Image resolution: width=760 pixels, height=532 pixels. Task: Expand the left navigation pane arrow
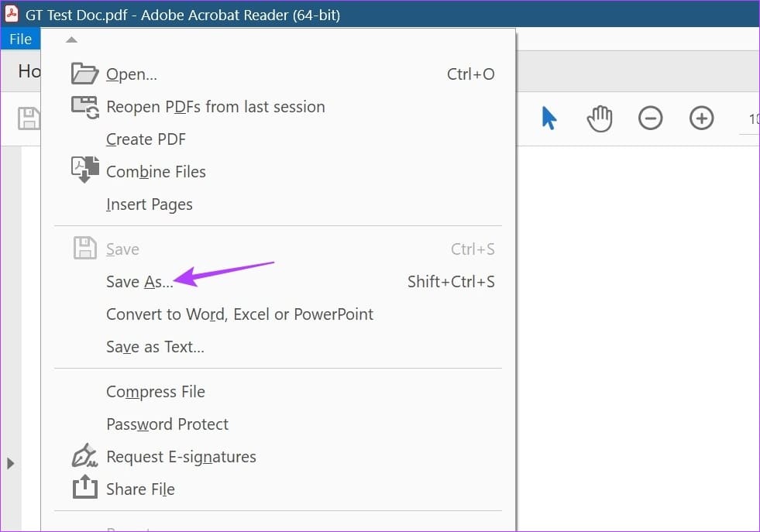coord(10,463)
